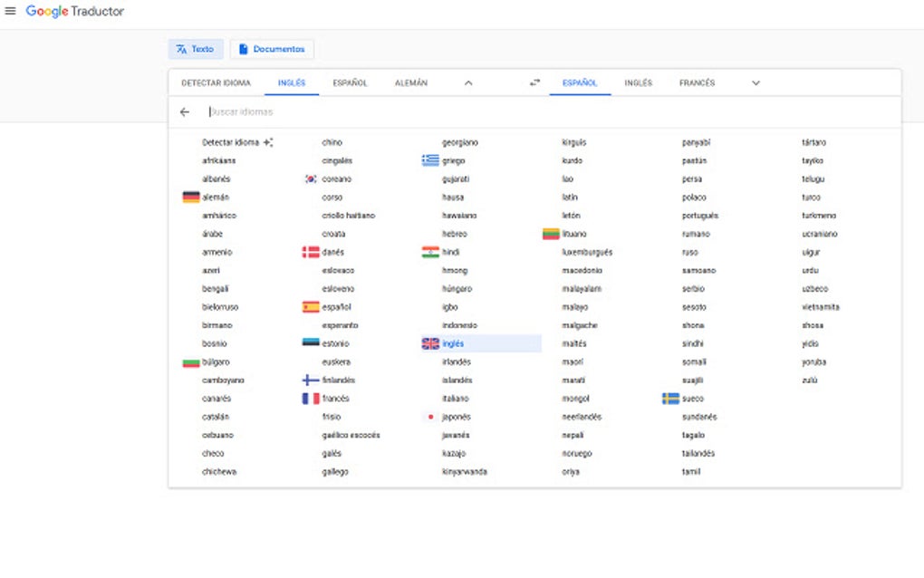The width and height of the screenshot is (924, 578).
Task: Select INGLÉS source language tab
Action: coord(292,83)
